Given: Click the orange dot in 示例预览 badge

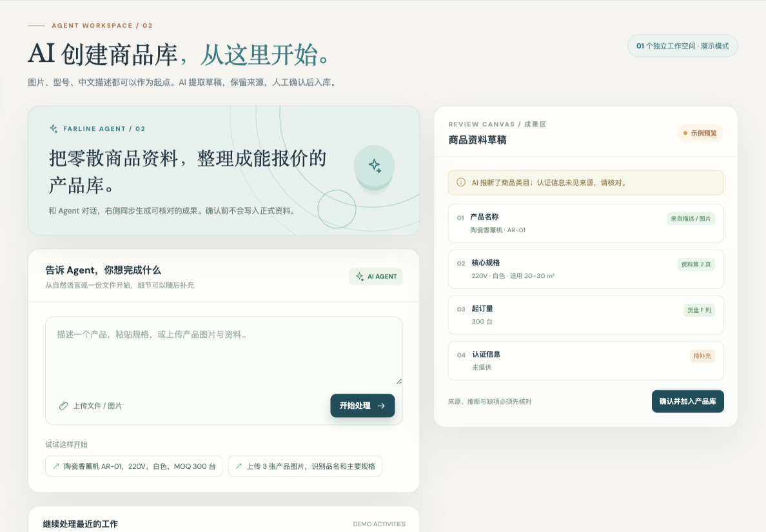Looking at the screenshot, I should [x=685, y=133].
